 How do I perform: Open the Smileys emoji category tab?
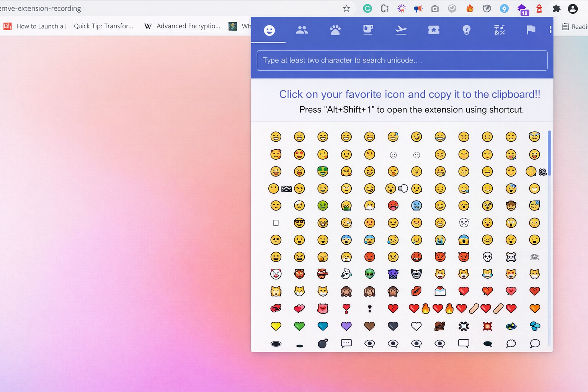[268, 30]
